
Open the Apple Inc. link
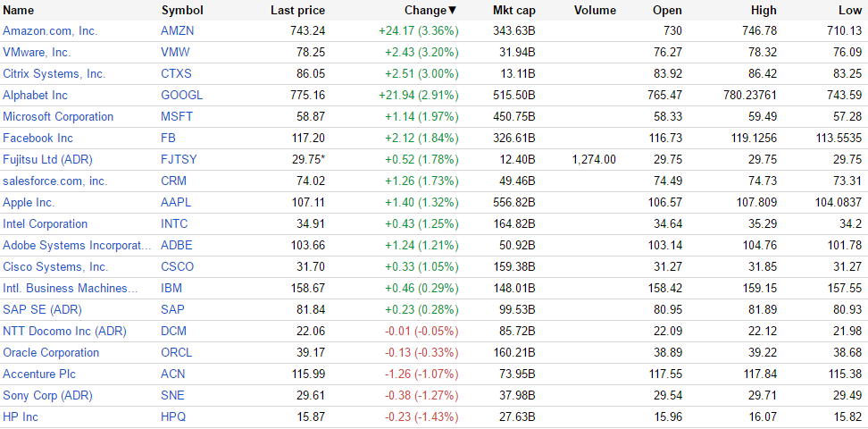click(29, 202)
